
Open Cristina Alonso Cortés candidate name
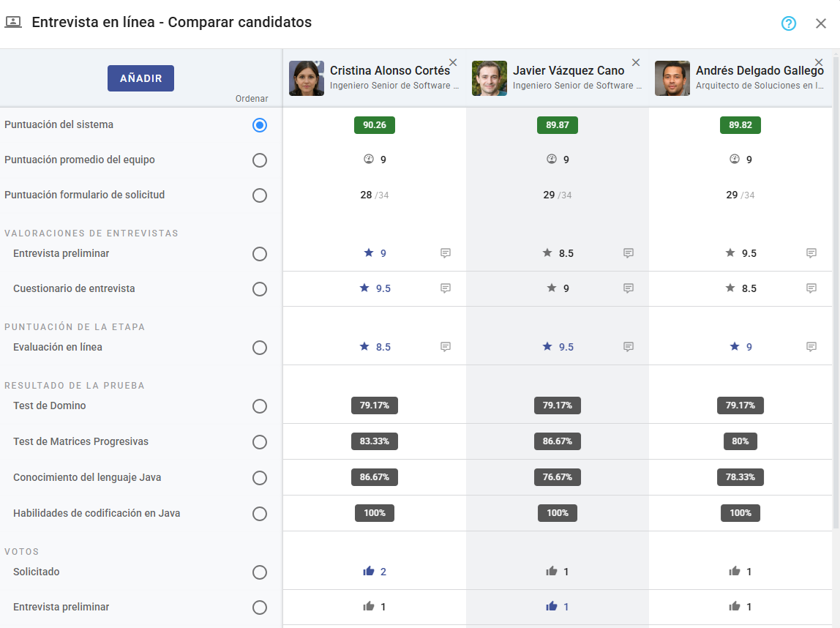[389, 71]
